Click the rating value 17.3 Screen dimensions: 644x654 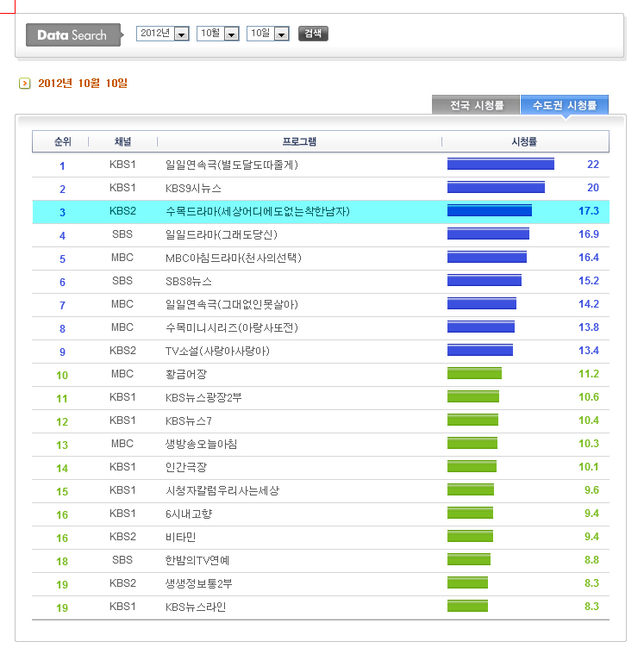coord(589,211)
